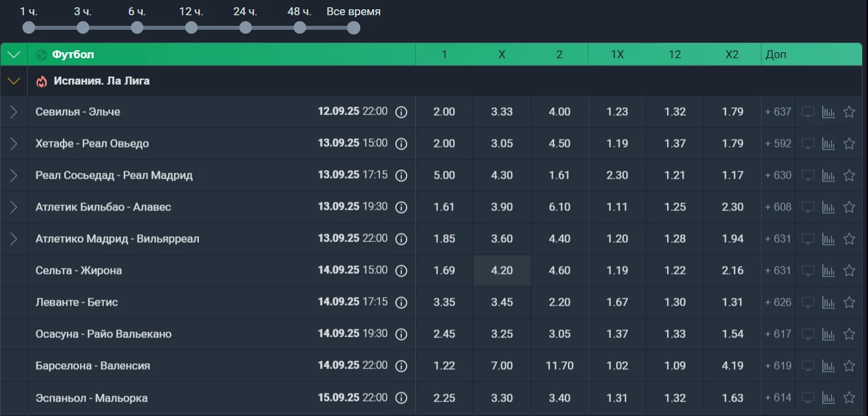
Task: Collapse the Футбол section chevron
Action: [x=14, y=55]
